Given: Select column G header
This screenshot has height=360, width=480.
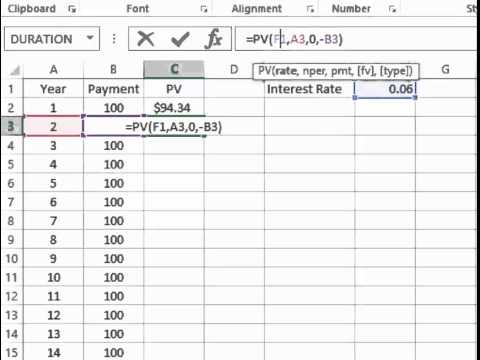Looking at the screenshot, I should [x=445, y=70].
